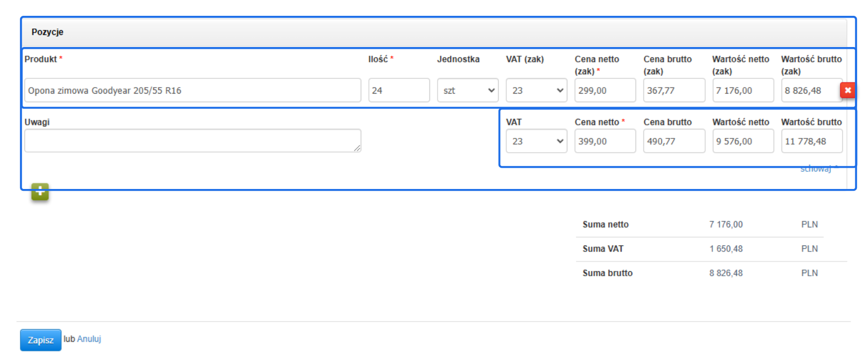Click the Zapisz save button

pos(40,340)
